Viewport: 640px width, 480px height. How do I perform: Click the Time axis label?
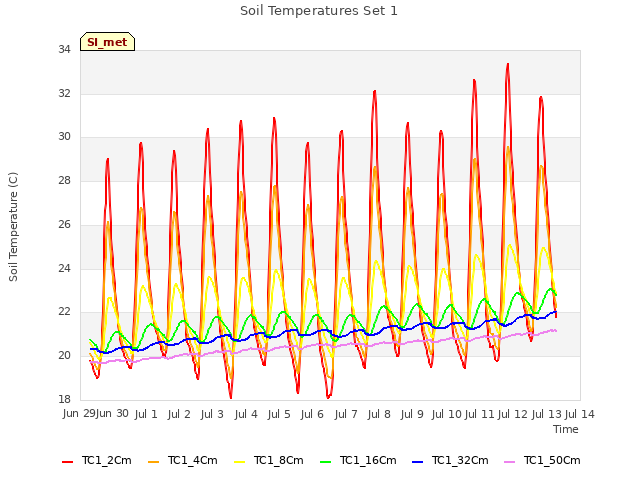pyautogui.click(x=566, y=429)
